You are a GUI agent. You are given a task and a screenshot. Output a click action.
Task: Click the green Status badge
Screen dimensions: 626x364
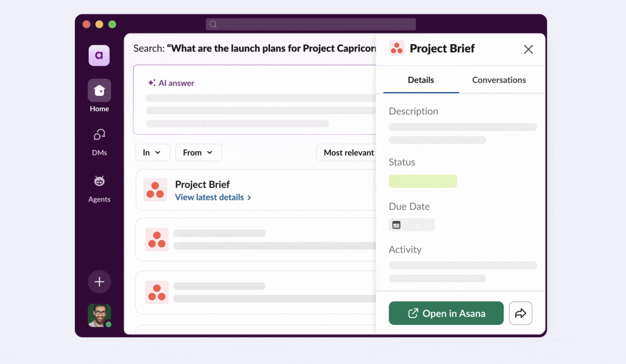tap(422, 181)
